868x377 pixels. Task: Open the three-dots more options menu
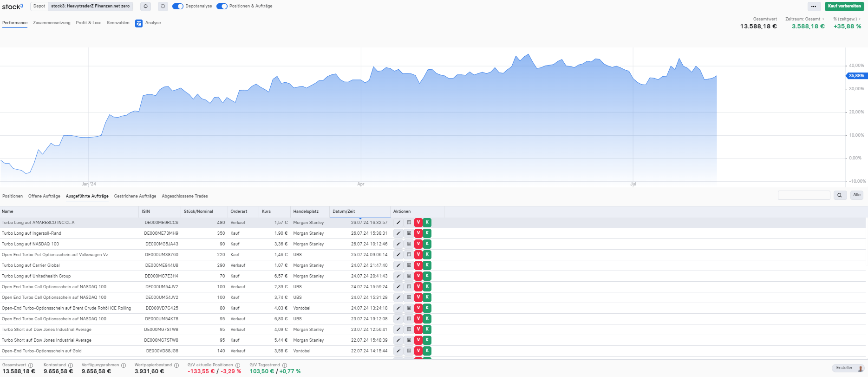814,7
